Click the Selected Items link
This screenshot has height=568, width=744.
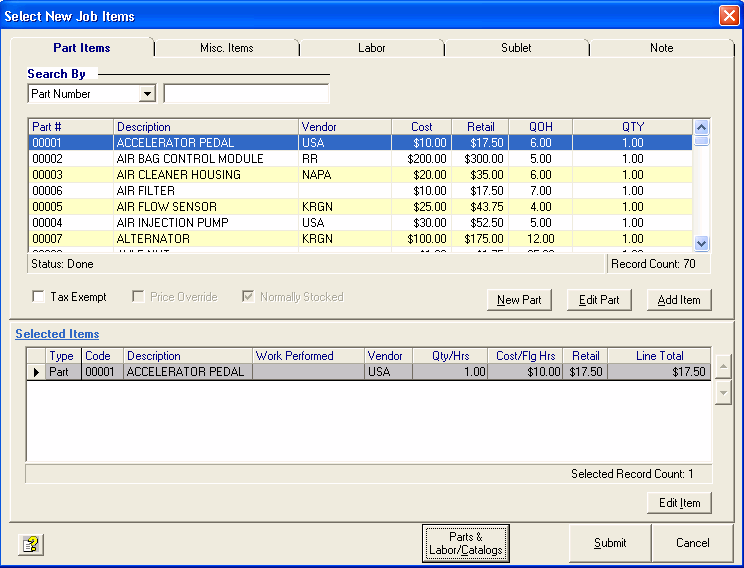click(57, 334)
